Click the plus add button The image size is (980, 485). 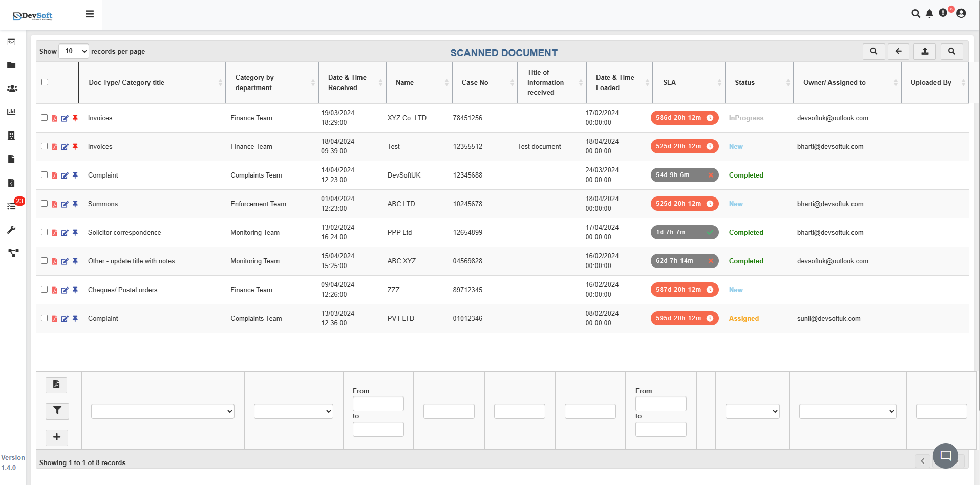pyautogui.click(x=57, y=437)
